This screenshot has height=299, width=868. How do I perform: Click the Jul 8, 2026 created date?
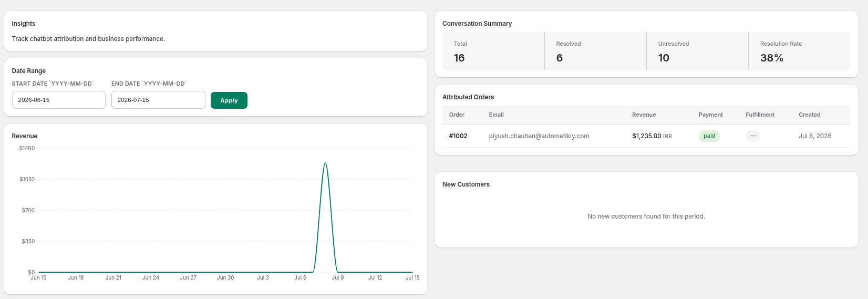click(815, 136)
